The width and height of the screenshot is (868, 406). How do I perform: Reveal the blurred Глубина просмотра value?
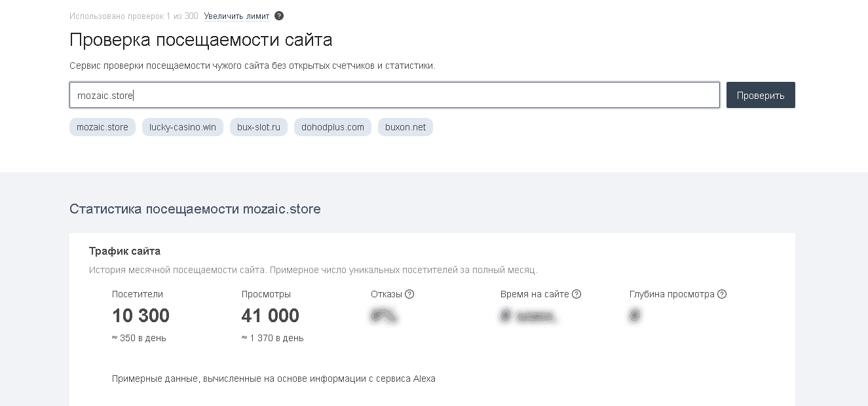[634, 316]
